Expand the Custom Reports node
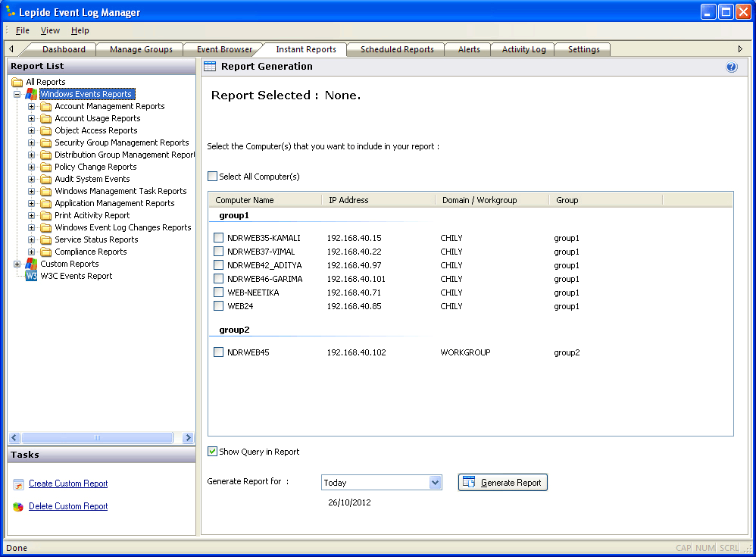The height and width of the screenshot is (557, 756). 17,264
